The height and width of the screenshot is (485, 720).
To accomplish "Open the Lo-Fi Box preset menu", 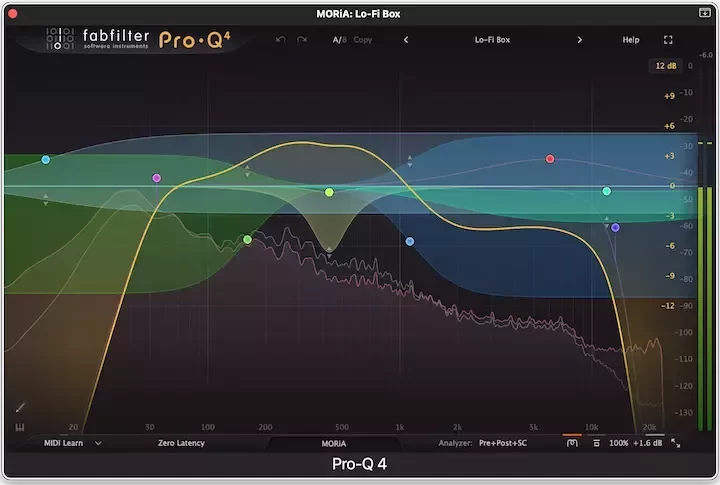I will click(x=492, y=40).
